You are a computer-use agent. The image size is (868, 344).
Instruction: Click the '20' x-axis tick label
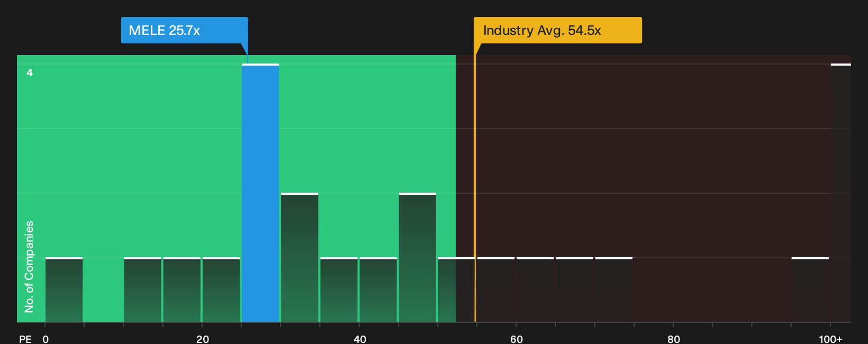click(203, 339)
